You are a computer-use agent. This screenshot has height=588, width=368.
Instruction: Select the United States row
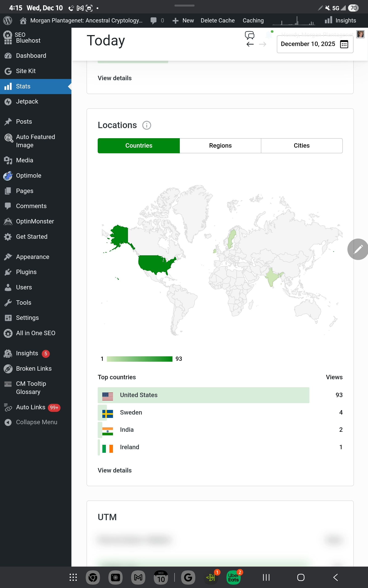point(203,395)
